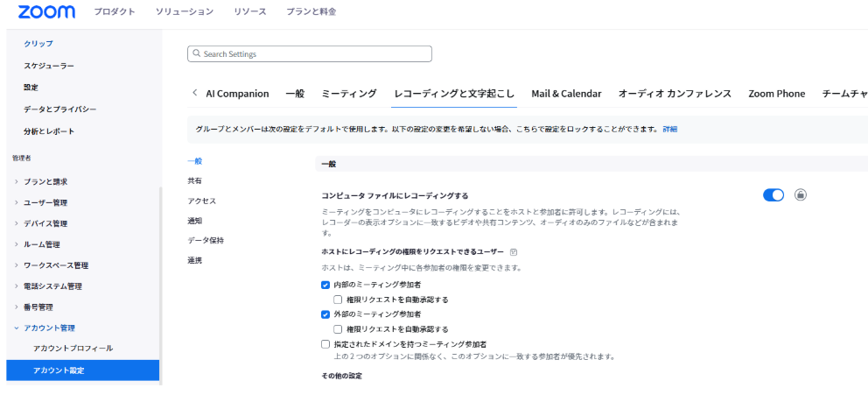Select アカウント設定 in sidebar
Viewport: 868px width, 395px height.
click(x=83, y=370)
